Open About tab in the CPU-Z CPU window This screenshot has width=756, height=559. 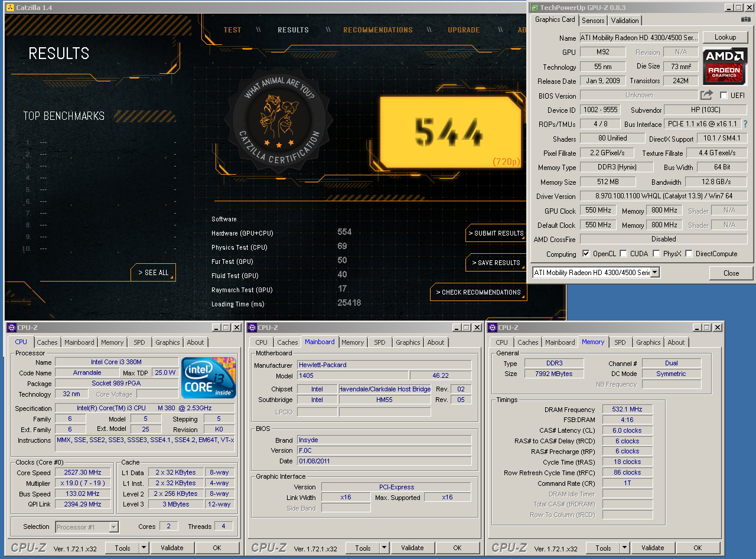[x=195, y=342]
